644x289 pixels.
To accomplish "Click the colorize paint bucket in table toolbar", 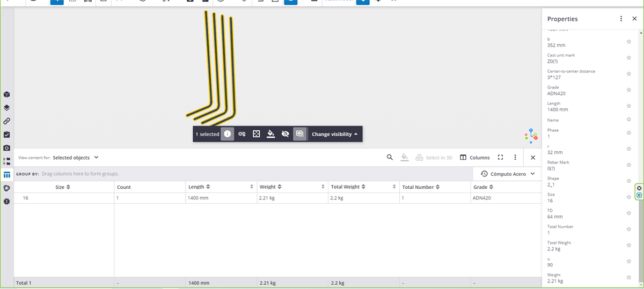I will [x=405, y=158].
